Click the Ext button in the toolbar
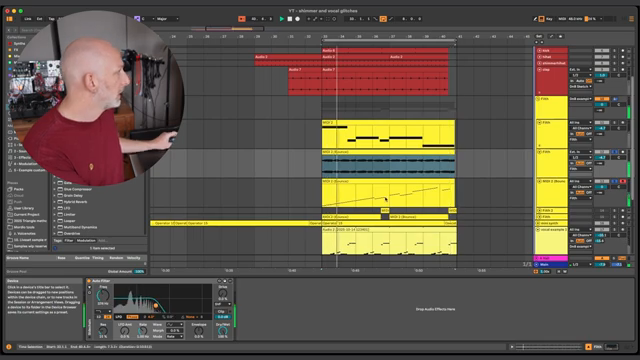 coord(39,19)
